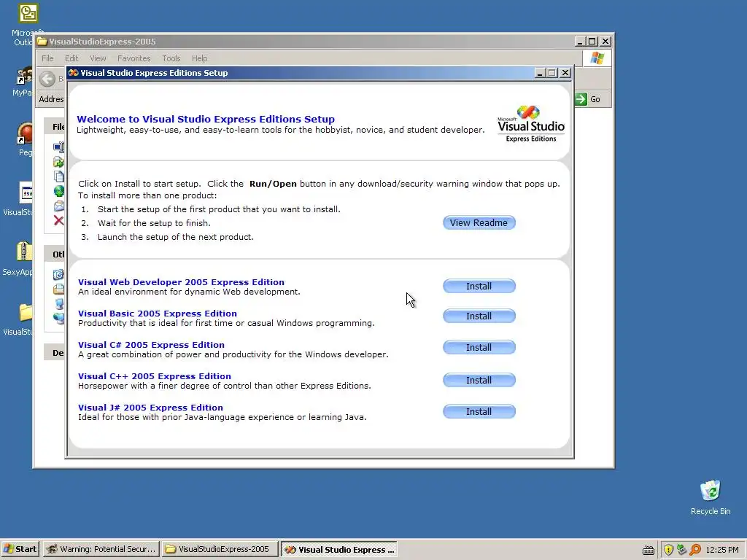Screen dimensions: 747x560
Task: Switch to VisualStudioExpress-2005 taskbar item
Action: [219, 549]
